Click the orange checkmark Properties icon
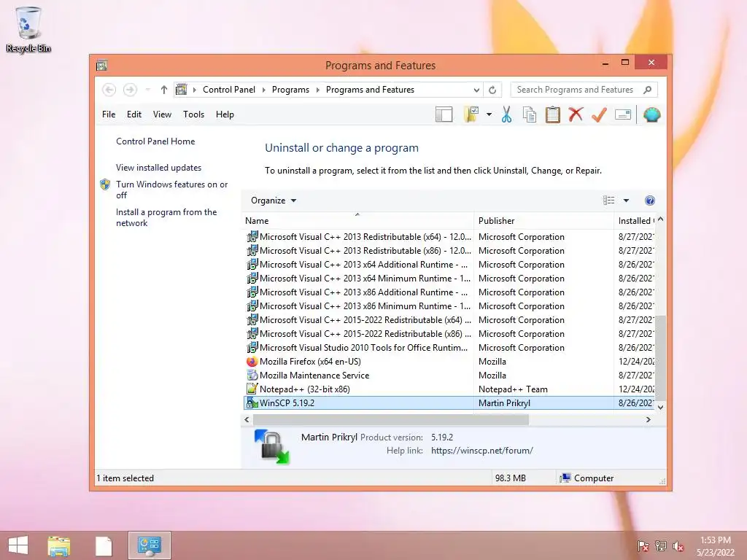 tap(599, 114)
